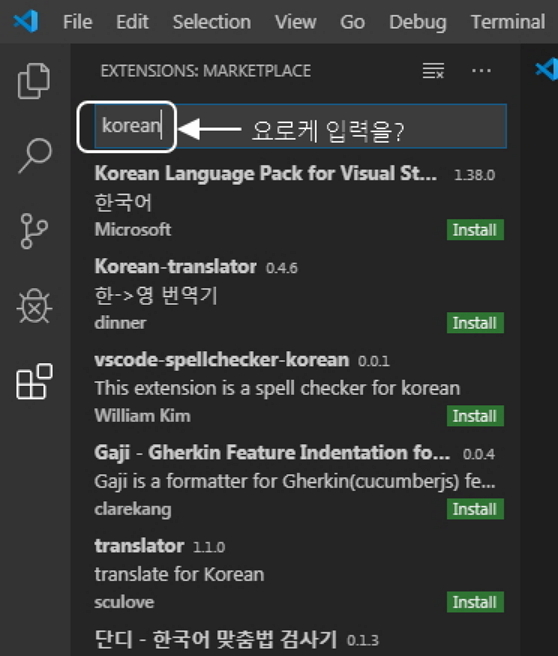The width and height of the screenshot is (558, 656).
Task: Open the View menu
Action: 295,22
